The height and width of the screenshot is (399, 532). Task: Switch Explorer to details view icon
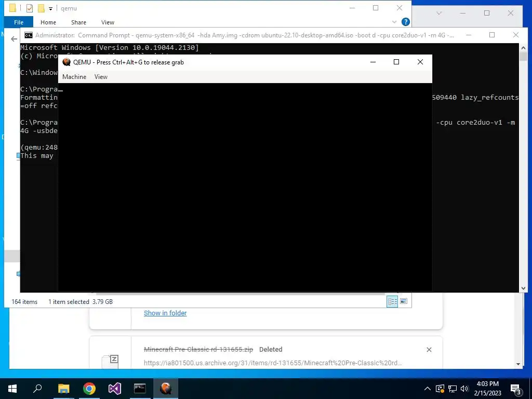[x=392, y=301]
